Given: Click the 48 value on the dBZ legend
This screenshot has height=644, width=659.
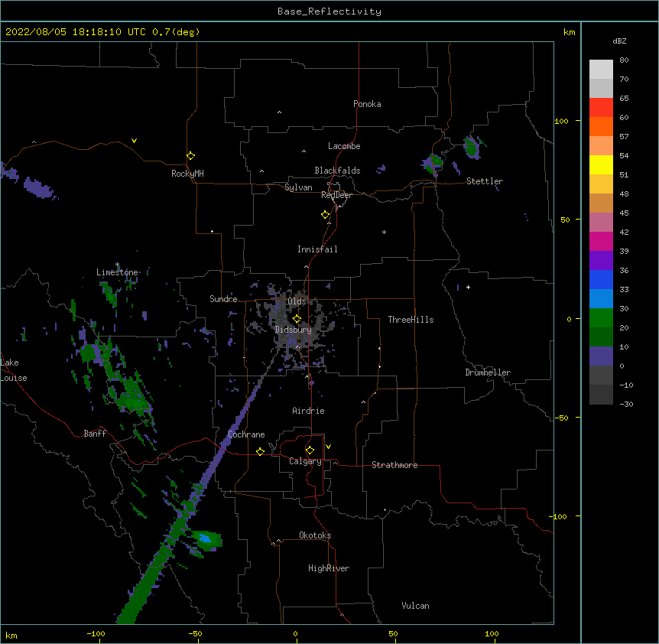Looking at the screenshot, I should tap(624, 194).
